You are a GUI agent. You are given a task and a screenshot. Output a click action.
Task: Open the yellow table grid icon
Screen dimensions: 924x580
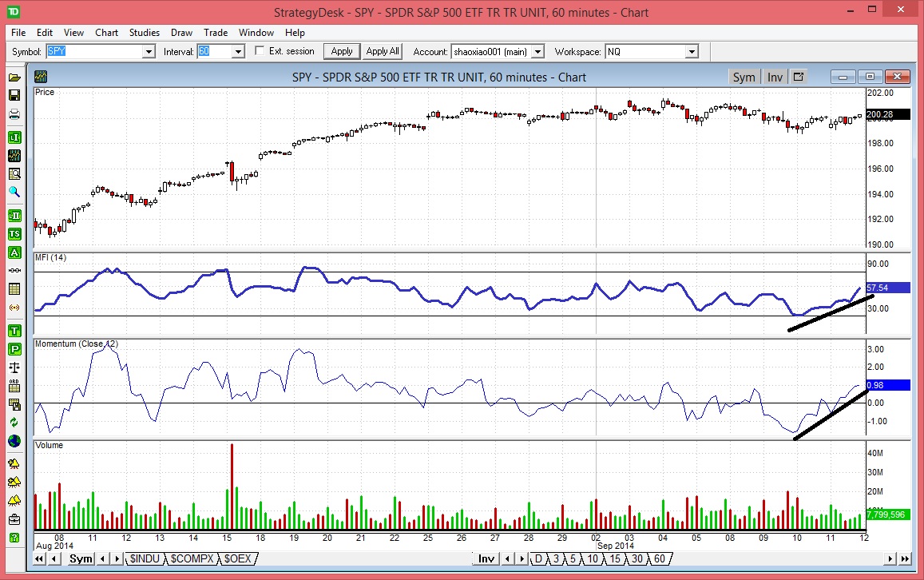tap(14, 289)
